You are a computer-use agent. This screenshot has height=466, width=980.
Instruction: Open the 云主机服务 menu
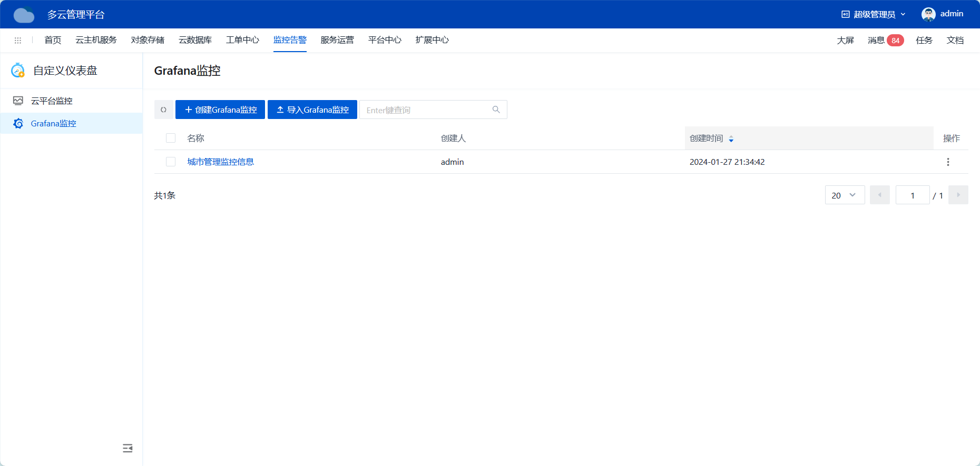(96, 40)
